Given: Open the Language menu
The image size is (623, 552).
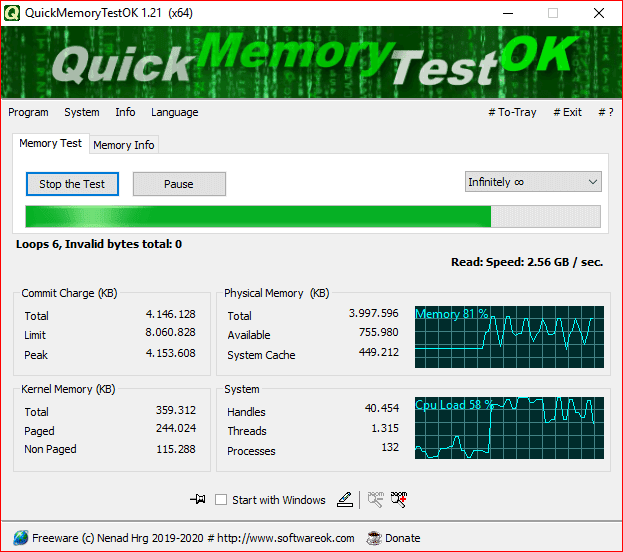Looking at the screenshot, I should pyautogui.click(x=174, y=112).
